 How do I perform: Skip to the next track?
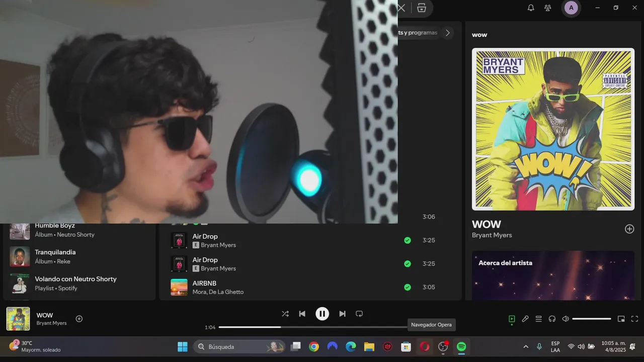(342, 314)
